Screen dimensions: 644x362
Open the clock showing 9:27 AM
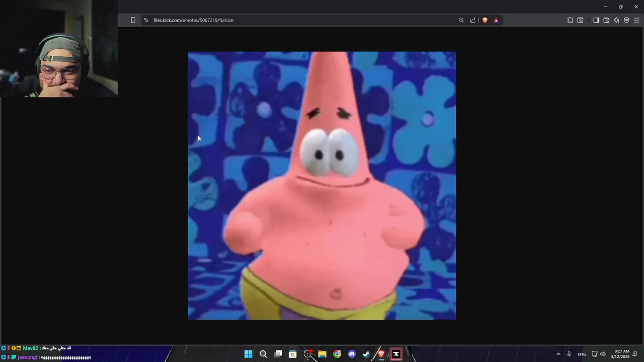click(x=621, y=354)
